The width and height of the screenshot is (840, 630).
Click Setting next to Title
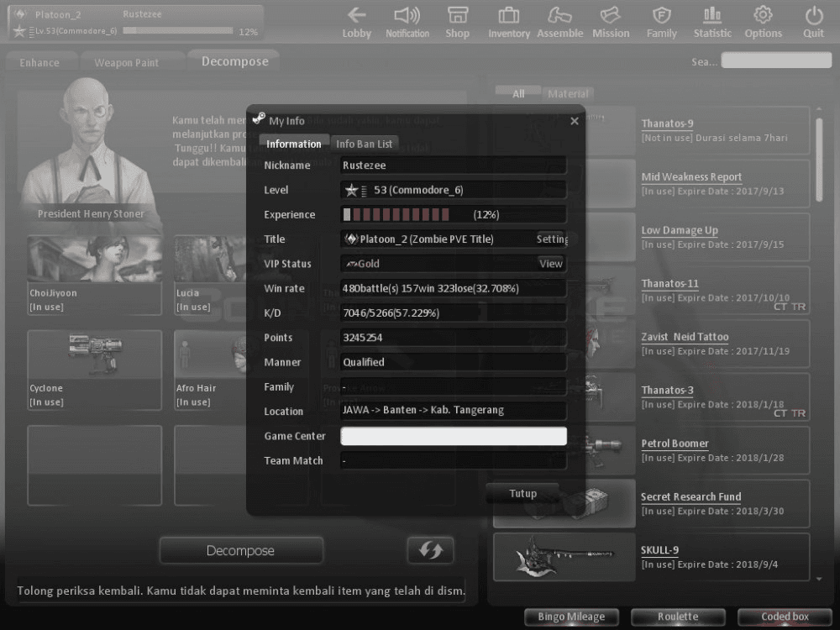pyautogui.click(x=552, y=239)
